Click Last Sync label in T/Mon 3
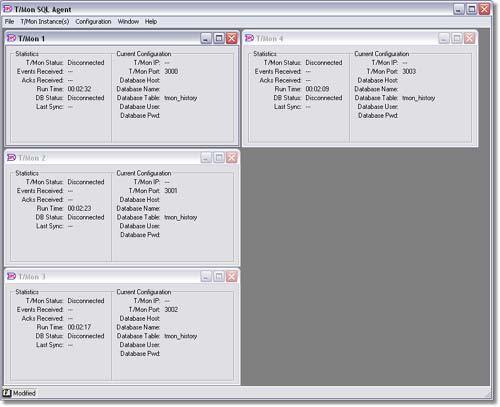The width and height of the screenshot is (500, 407). click(x=50, y=345)
